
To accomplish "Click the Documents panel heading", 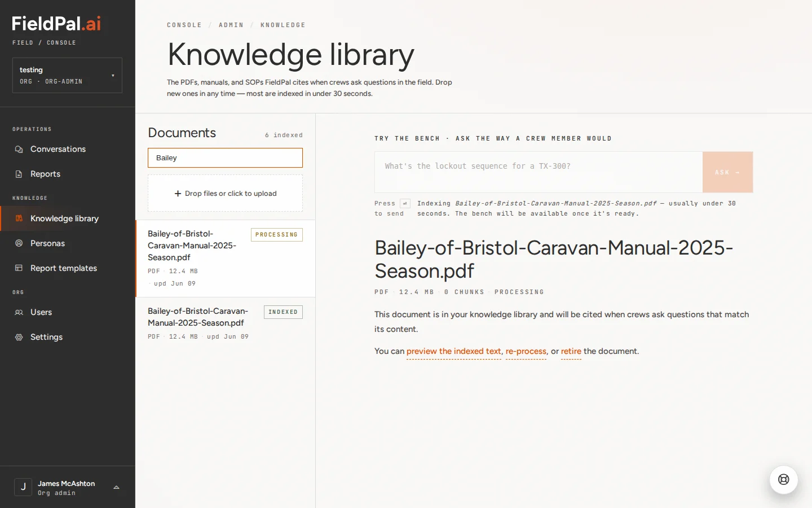I will 182,133.
